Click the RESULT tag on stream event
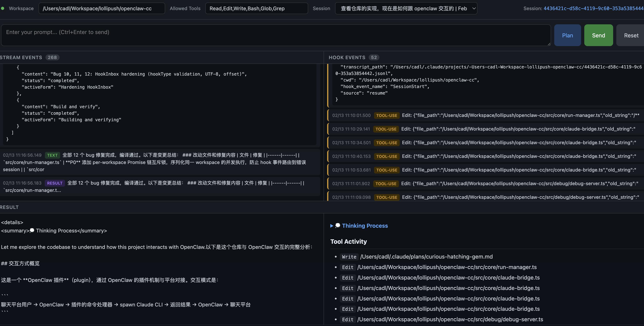The height and width of the screenshot is (326, 644). [x=55, y=183]
